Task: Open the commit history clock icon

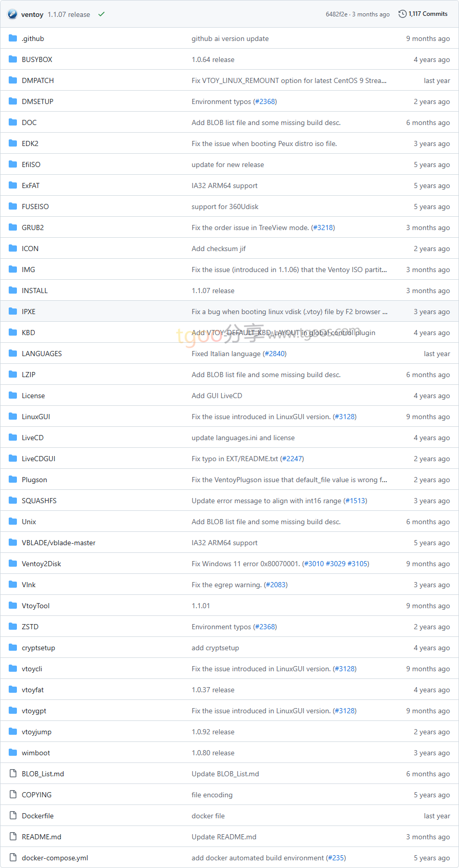Action: (402, 14)
